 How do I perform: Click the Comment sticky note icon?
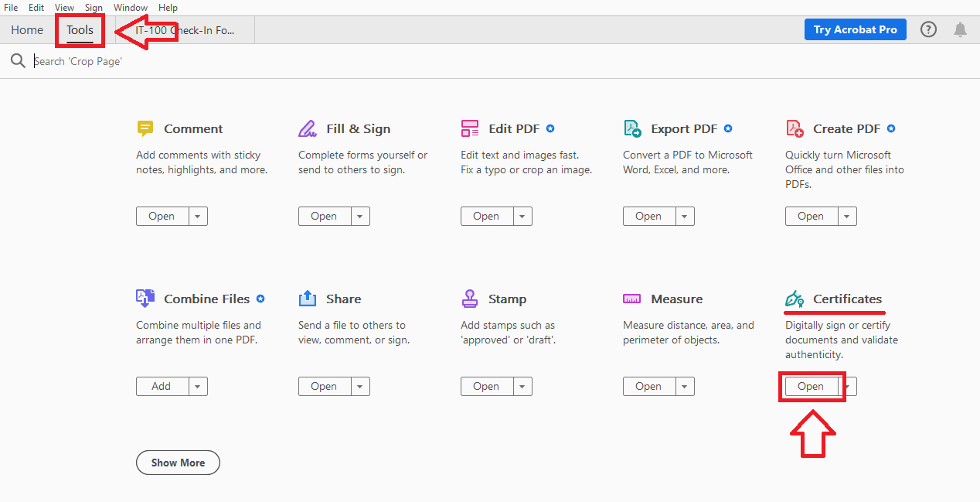(145, 128)
